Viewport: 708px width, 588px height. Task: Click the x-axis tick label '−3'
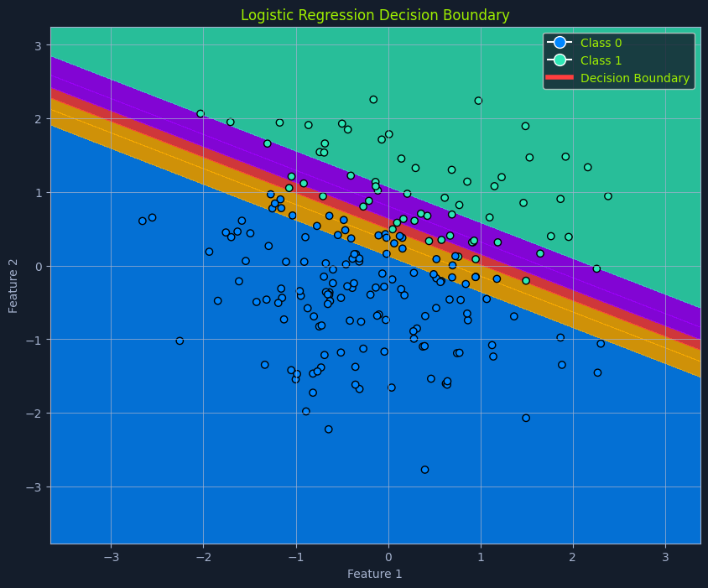point(111,557)
